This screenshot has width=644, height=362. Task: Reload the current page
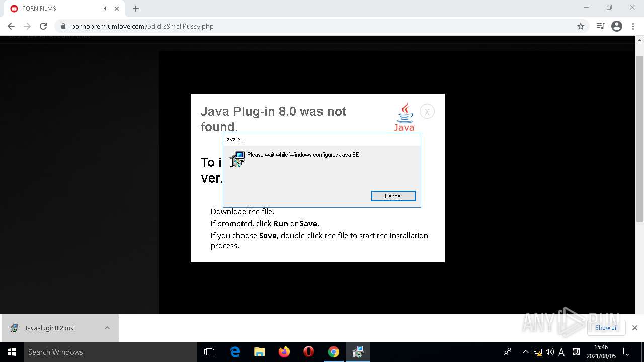pyautogui.click(x=43, y=26)
